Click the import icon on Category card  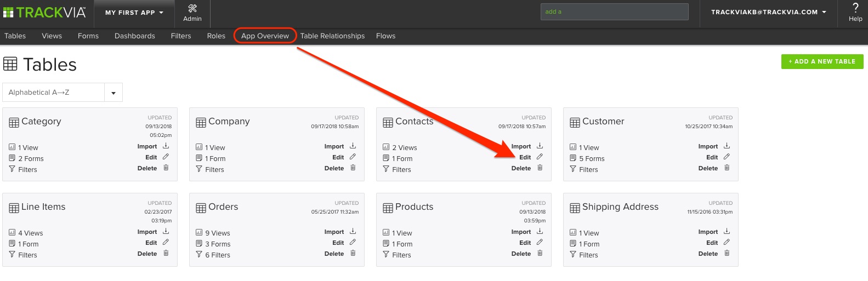166,146
